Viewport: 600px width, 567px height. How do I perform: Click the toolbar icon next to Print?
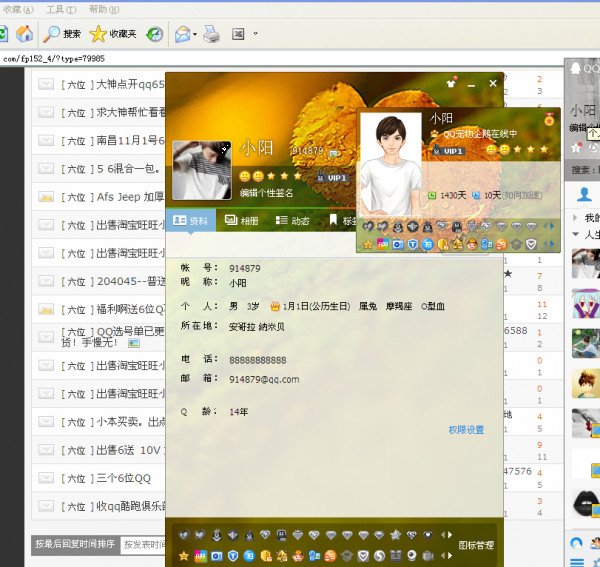[238, 34]
